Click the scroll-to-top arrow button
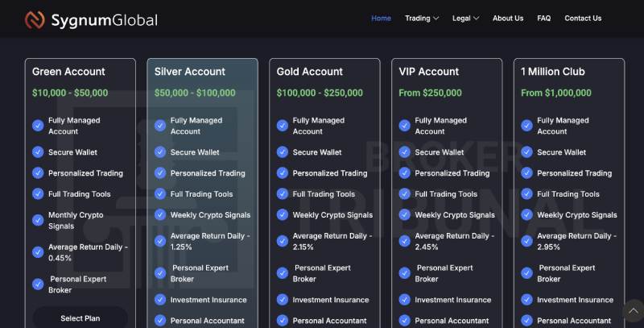Image resolution: width=644 pixels, height=328 pixels. click(x=634, y=311)
